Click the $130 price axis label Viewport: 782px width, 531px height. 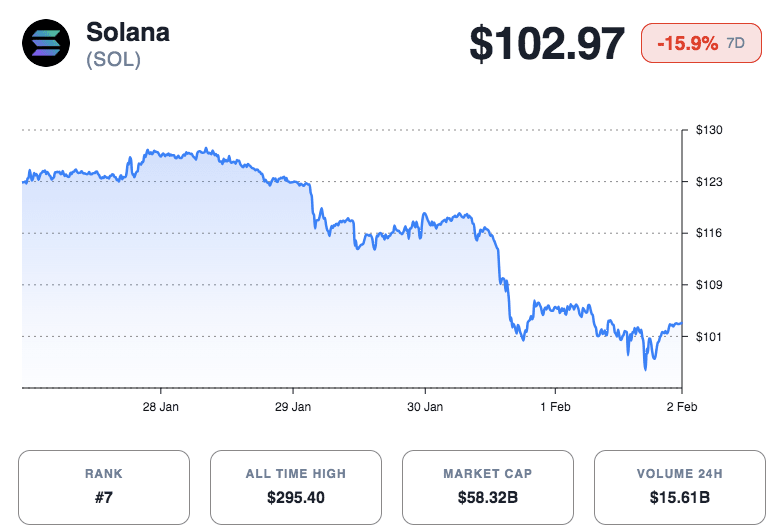pyautogui.click(x=709, y=130)
